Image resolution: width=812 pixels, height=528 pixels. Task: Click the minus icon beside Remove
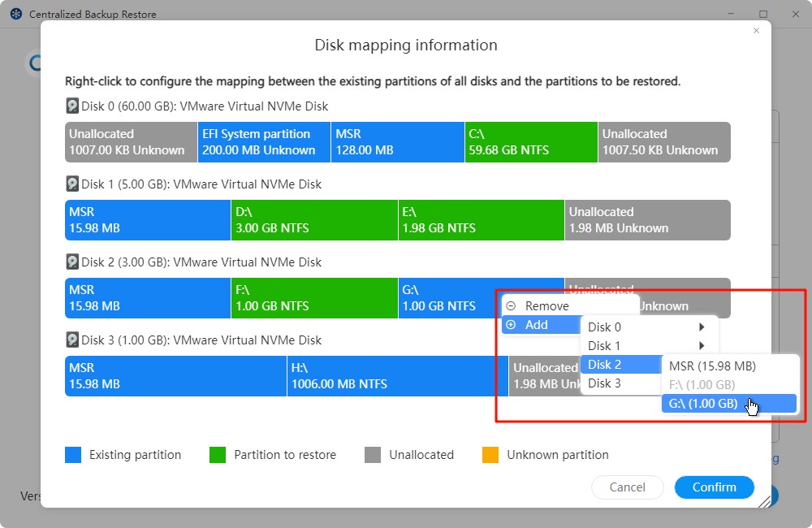click(x=511, y=306)
